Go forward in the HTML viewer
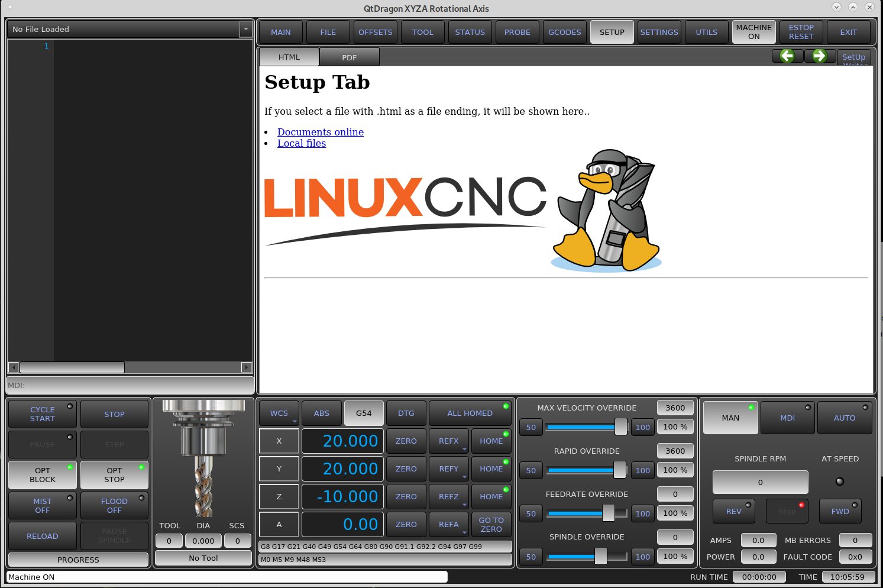 [820, 56]
